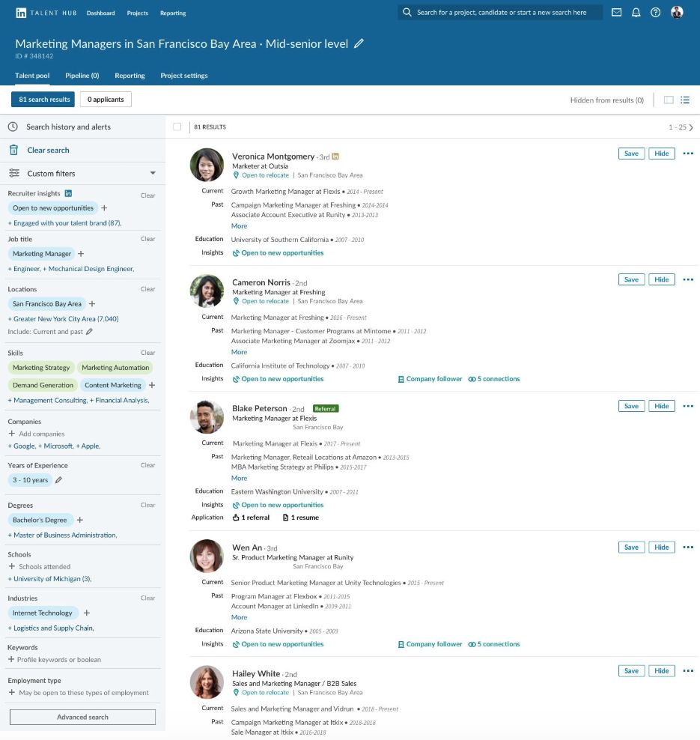Viewport: 700px width, 740px height.
Task: Click the top search input field
Action: [x=499, y=13]
